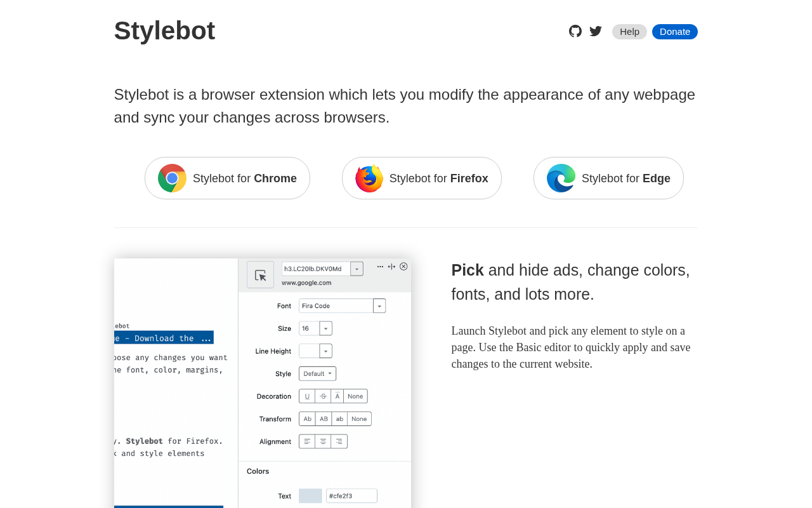
Task: Expand the Size dropdown arrow
Action: [x=325, y=328]
